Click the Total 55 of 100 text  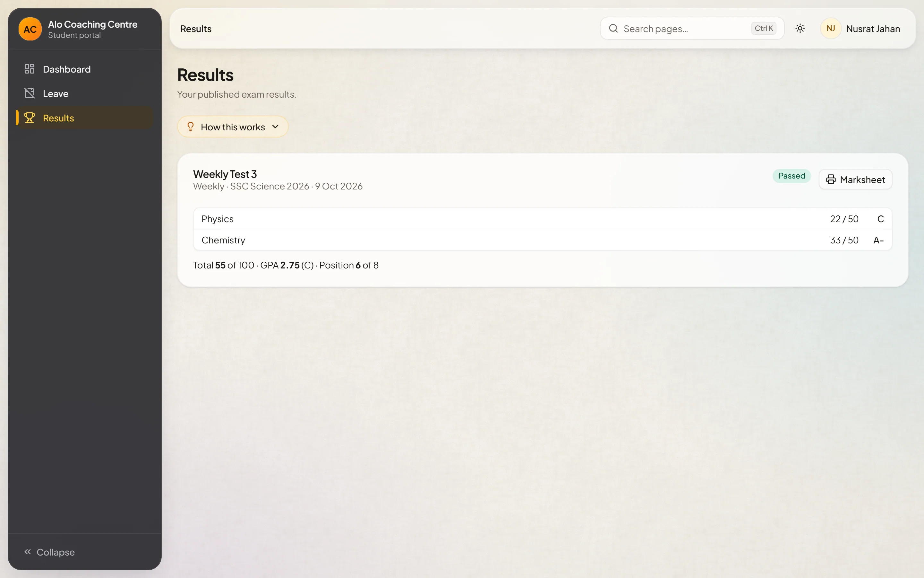(x=224, y=265)
